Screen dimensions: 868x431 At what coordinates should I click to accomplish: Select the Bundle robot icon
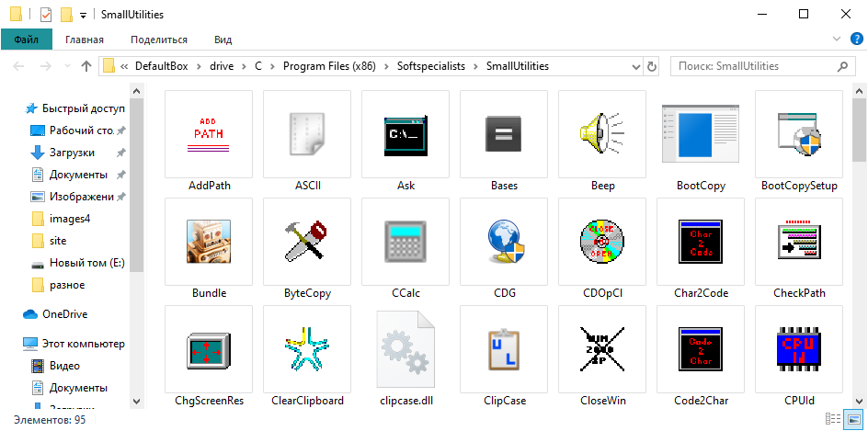point(209,241)
